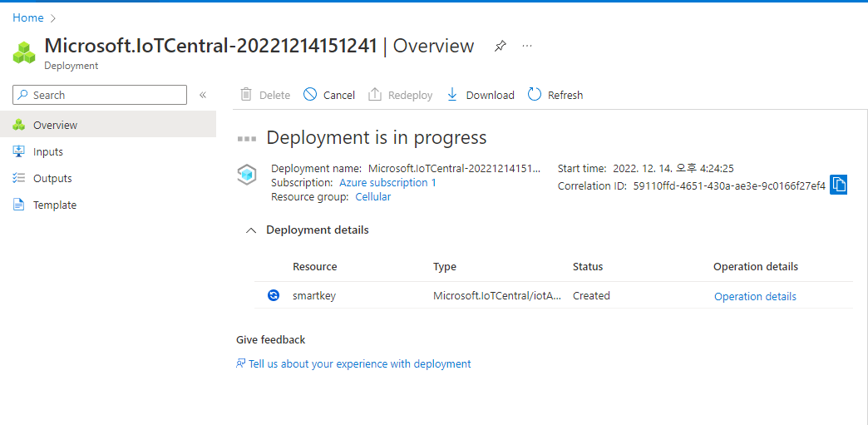868x425 pixels.
Task: Click the Redeploy toolbar button
Action: click(x=400, y=95)
